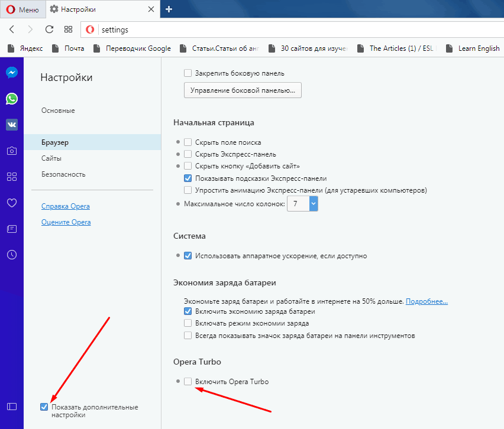Enable Всегда показывать значок заряда батареи
504x429 pixels.
[x=188, y=336]
